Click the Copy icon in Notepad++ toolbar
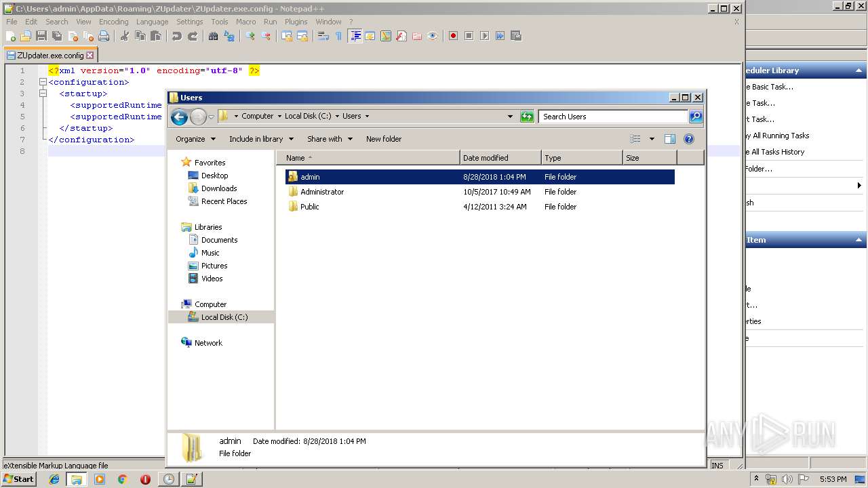The height and width of the screenshot is (488, 868). point(140,36)
